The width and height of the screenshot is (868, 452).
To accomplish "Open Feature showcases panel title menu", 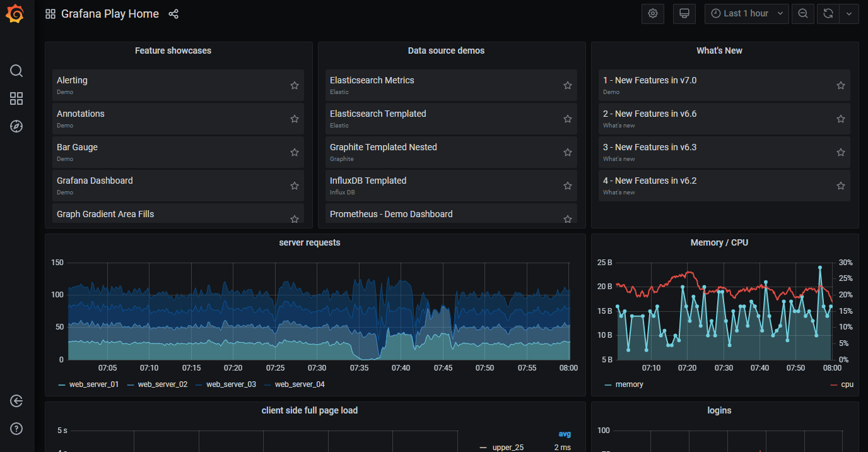I will coord(173,51).
